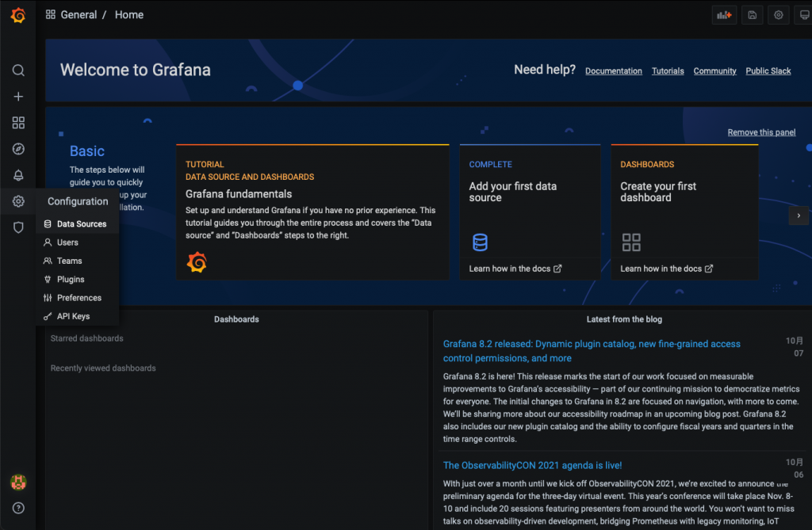Click external link icon on data source card
Image resolution: width=812 pixels, height=530 pixels.
coord(557,269)
